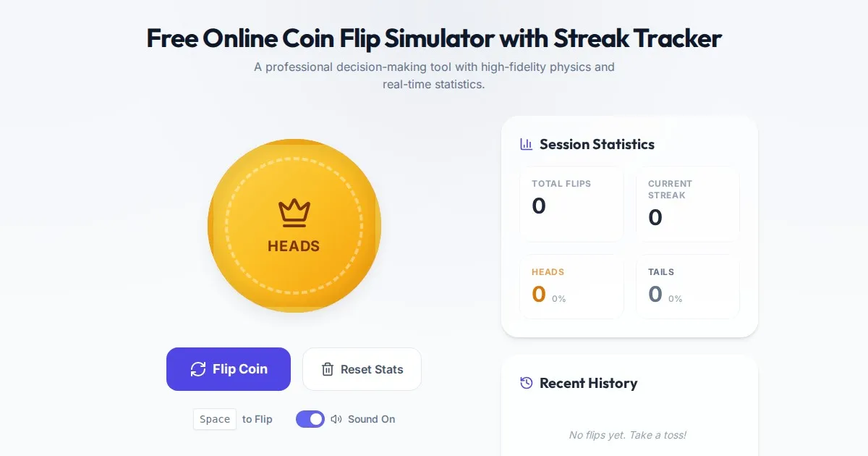Click the bar chart icon by Session Statistics
The image size is (868, 456).
pos(527,144)
